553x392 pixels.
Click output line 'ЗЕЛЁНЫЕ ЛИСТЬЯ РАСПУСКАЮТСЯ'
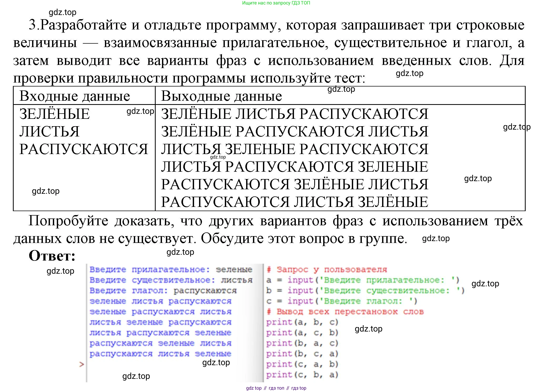295,114
